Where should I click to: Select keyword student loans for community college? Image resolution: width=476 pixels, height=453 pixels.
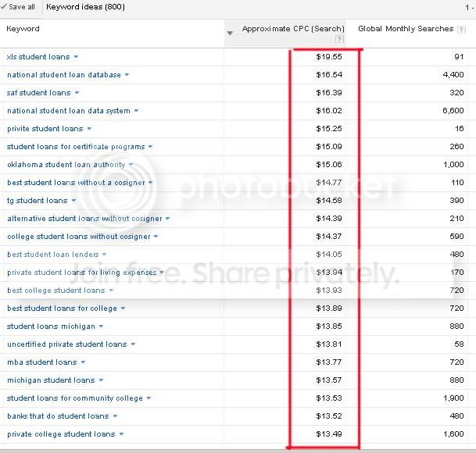point(75,398)
